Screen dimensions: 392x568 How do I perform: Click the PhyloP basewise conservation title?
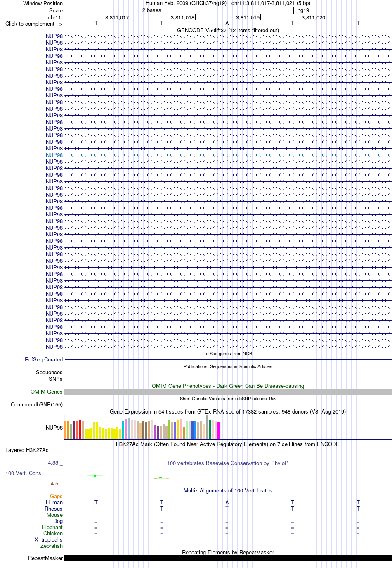click(228, 463)
